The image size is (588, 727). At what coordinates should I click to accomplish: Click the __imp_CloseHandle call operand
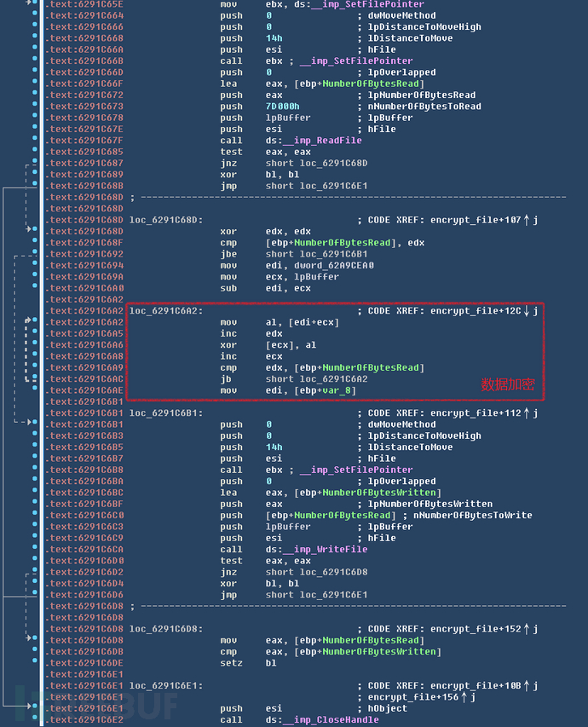[331, 719]
